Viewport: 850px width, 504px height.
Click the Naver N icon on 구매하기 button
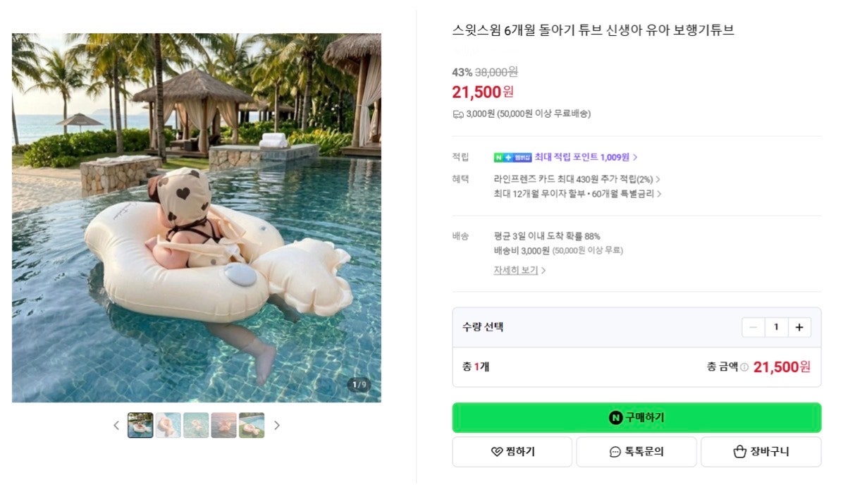tap(615, 417)
